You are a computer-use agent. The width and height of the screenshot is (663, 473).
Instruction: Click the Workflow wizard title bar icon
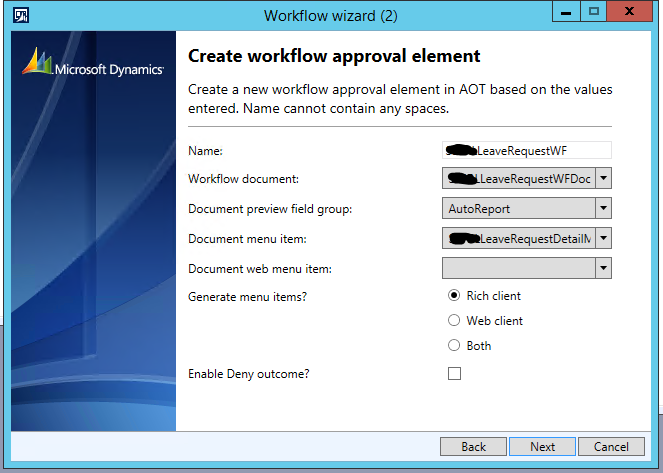point(20,16)
